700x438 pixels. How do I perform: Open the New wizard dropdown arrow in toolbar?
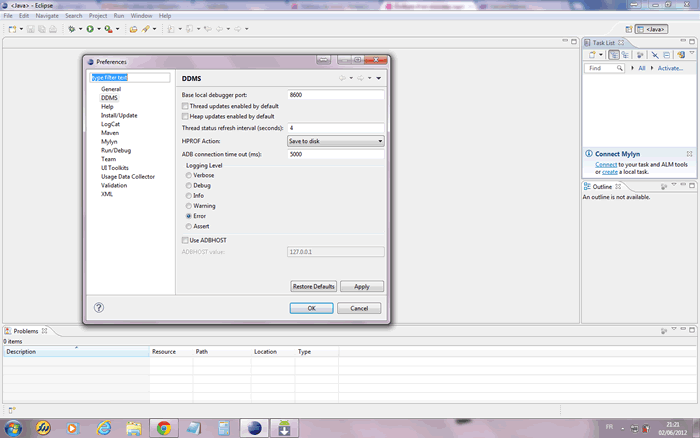point(21,29)
